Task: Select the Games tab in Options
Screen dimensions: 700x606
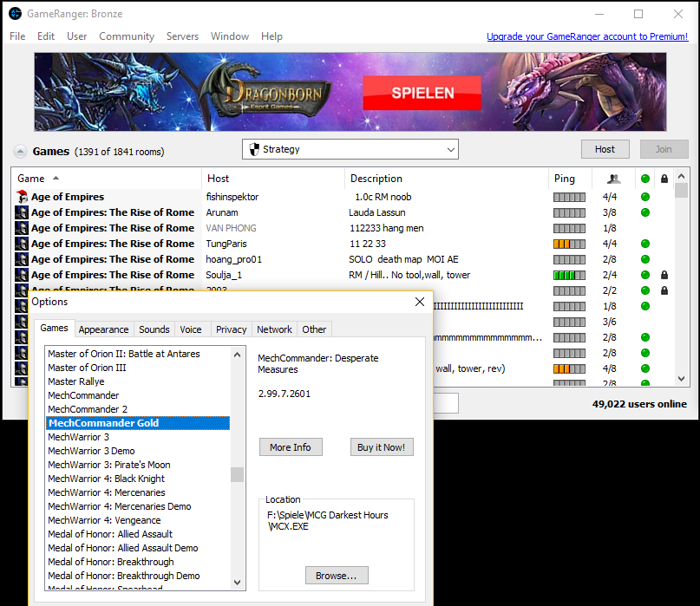Action: pyautogui.click(x=54, y=328)
